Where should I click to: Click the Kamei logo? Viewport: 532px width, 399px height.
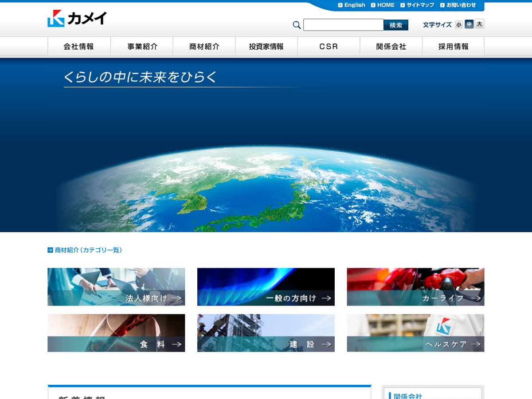(77, 19)
